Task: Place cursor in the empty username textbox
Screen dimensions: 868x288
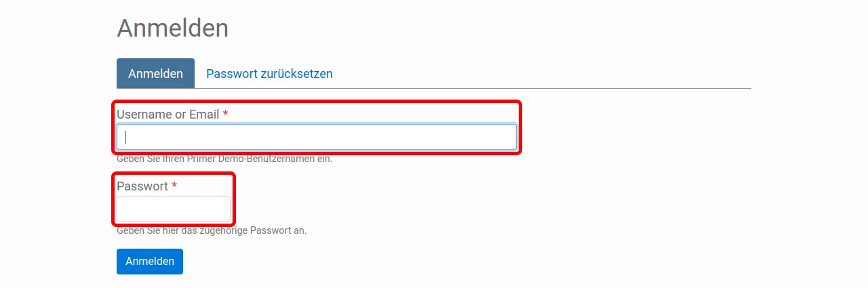Action: [317, 137]
